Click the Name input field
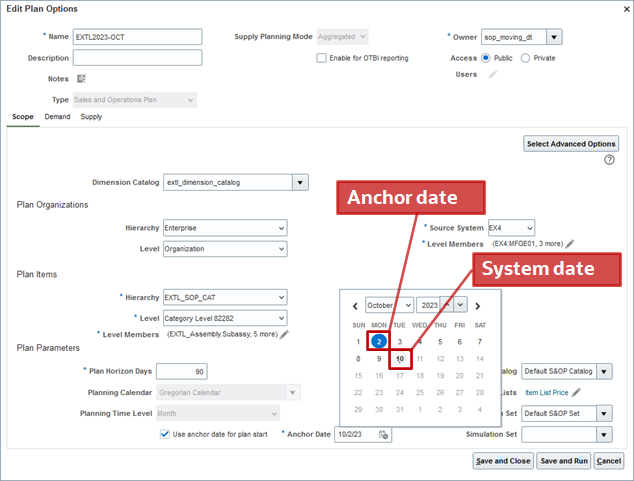This screenshot has height=481, width=634. [137, 37]
